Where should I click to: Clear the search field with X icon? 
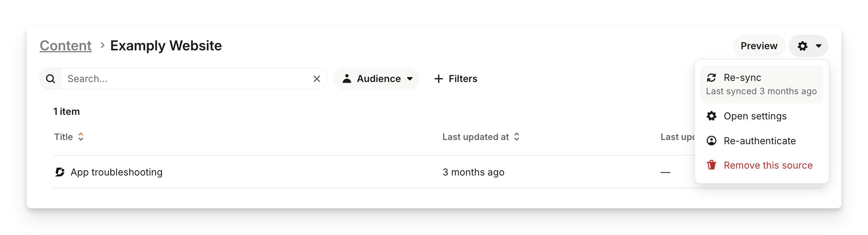(x=317, y=79)
